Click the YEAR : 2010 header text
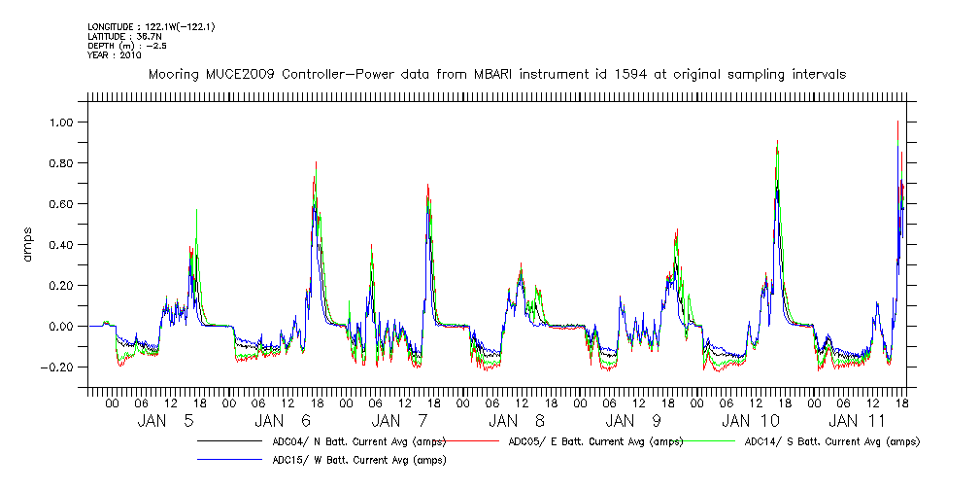 pos(114,55)
